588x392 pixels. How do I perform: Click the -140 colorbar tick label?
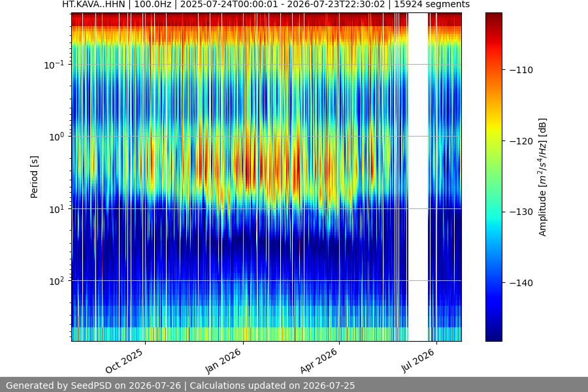tap(521, 283)
